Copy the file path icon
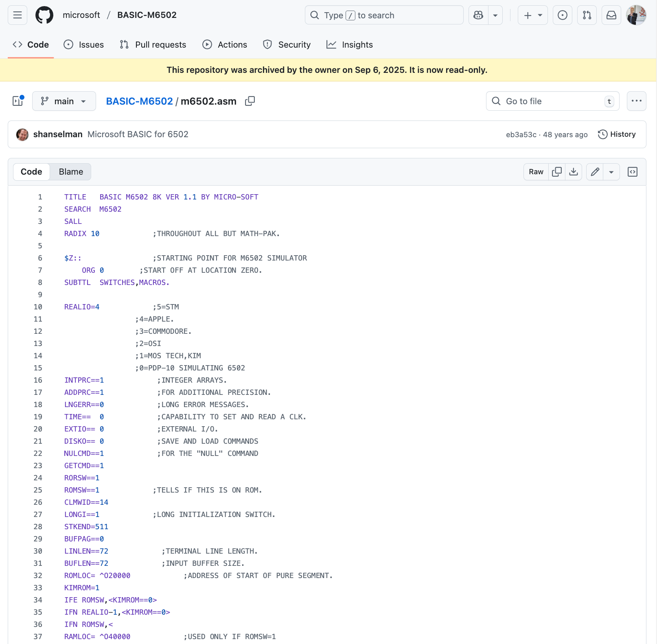Viewport: 657px width, 644px height. coord(250,101)
